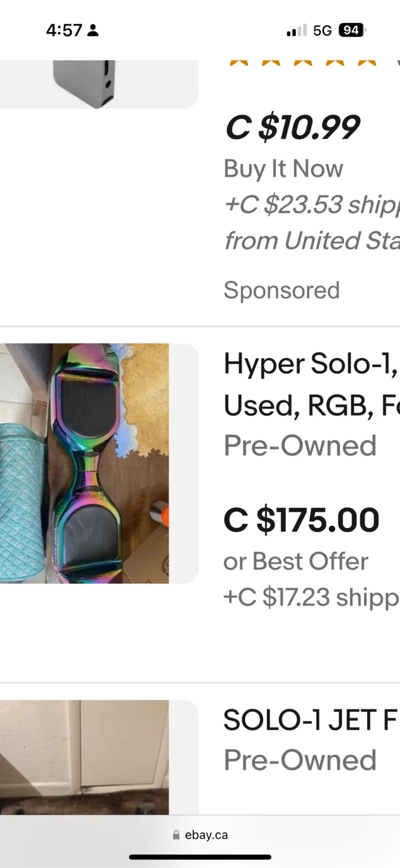Tap the C $10.99 price
Image resolution: width=400 pixels, height=868 pixels.
click(292, 127)
